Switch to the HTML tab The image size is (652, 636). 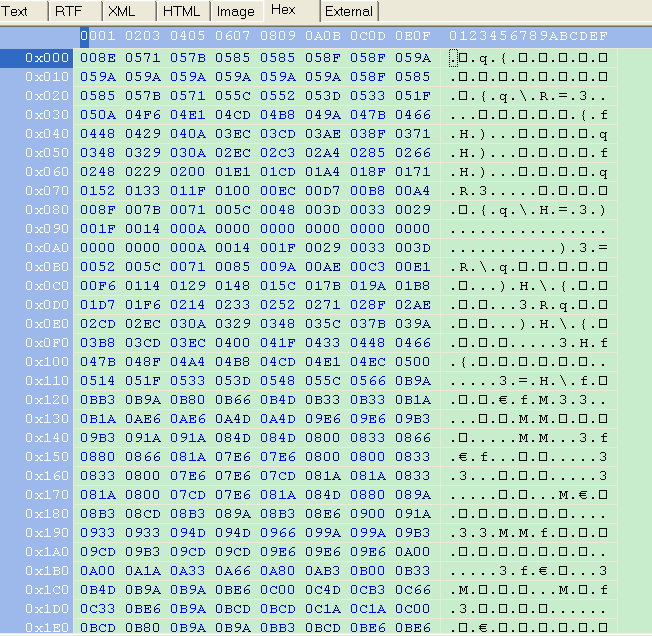183,11
